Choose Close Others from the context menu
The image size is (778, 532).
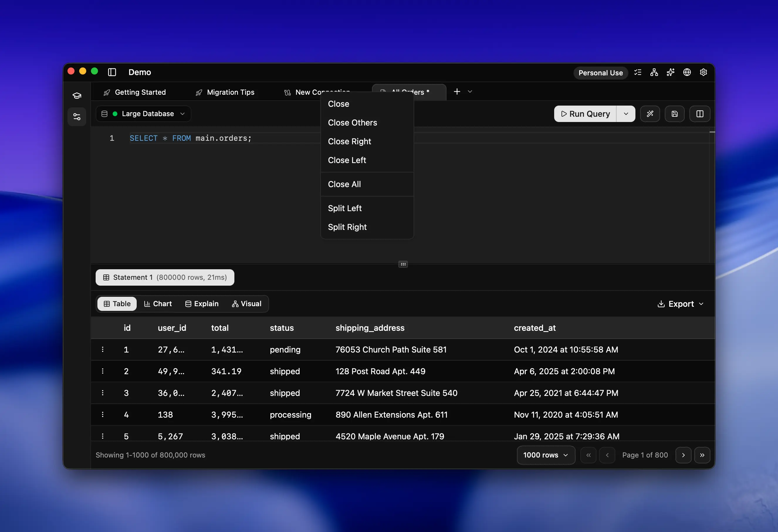[x=352, y=123]
